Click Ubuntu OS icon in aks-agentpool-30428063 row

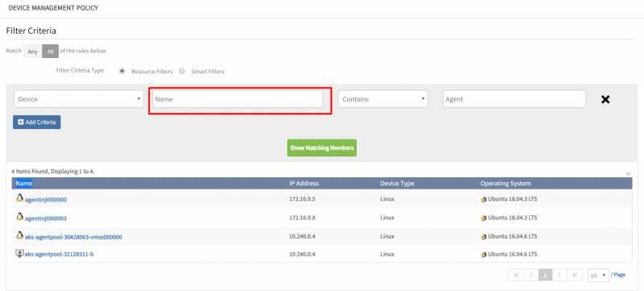(x=484, y=237)
